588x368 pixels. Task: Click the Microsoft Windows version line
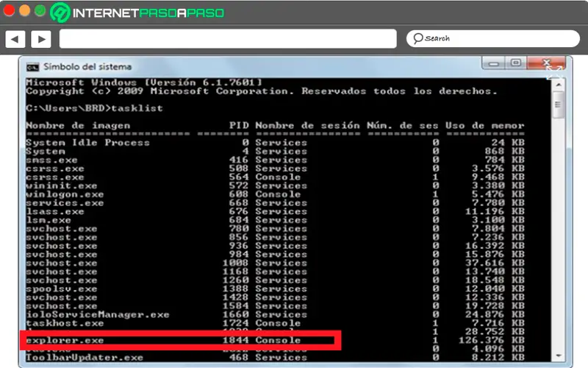pyautogui.click(x=144, y=82)
